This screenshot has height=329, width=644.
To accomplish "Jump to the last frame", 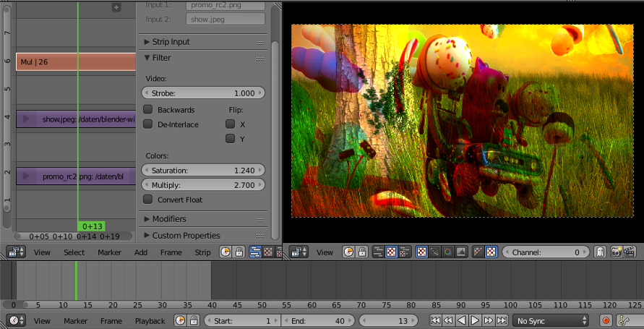I will click(502, 321).
